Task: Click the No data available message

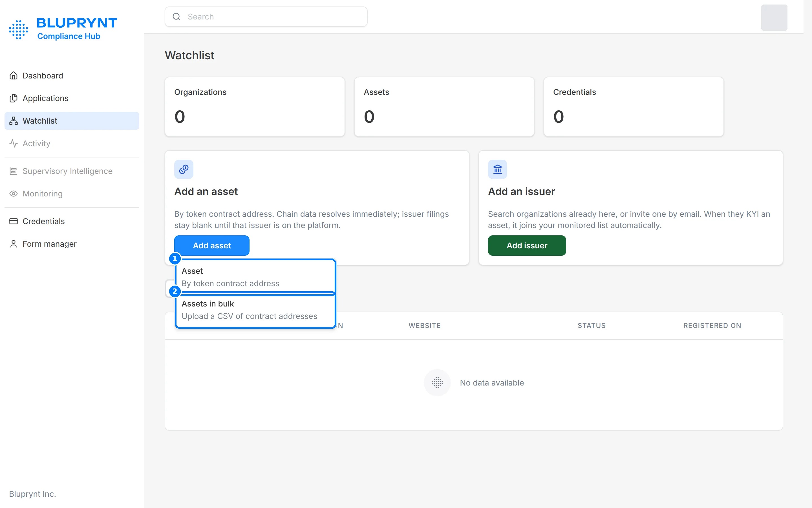Action: [x=491, y=382]
